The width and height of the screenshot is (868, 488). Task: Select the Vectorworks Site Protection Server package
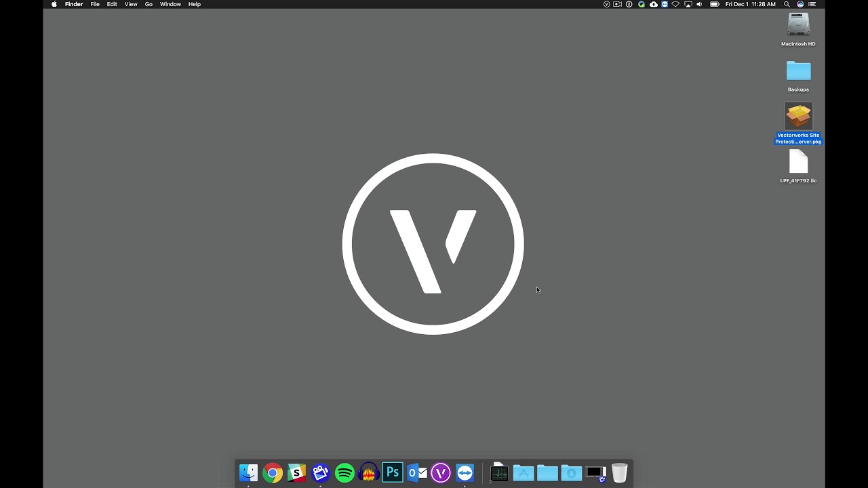coord(798,115)
